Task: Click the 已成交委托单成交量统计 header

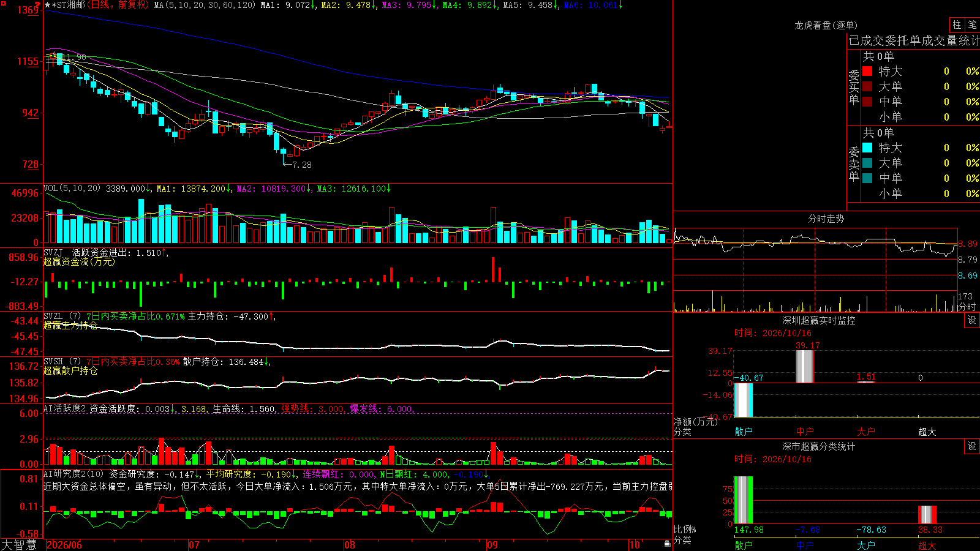Action: point(914,40)
